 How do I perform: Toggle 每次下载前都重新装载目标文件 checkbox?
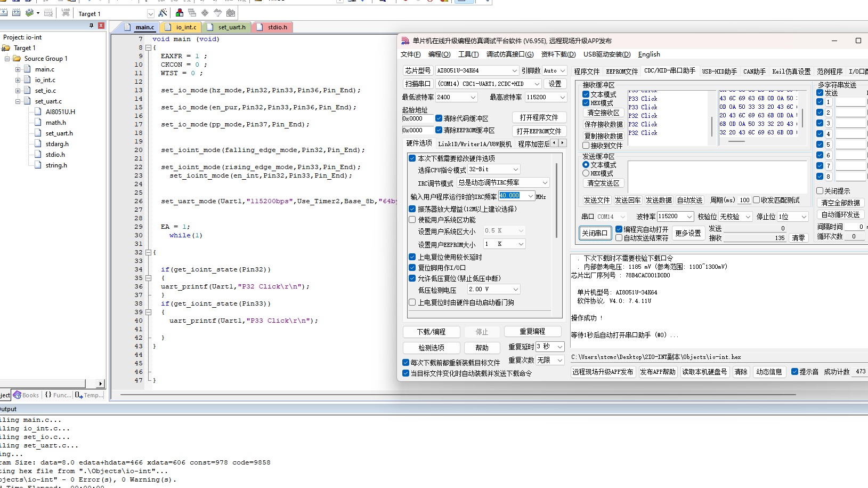[x=405, y=363]
